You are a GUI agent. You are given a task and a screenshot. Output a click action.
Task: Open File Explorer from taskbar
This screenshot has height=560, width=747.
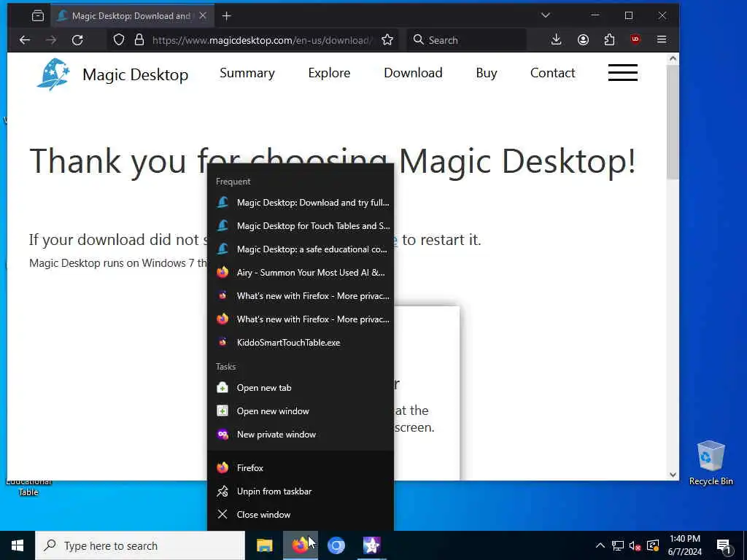click(x=264, y=545)
